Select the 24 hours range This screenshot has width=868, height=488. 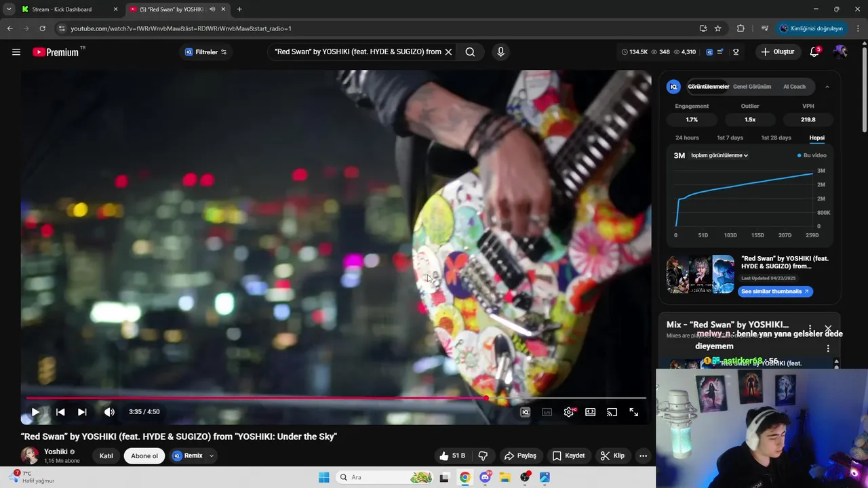tap(687, 138)
